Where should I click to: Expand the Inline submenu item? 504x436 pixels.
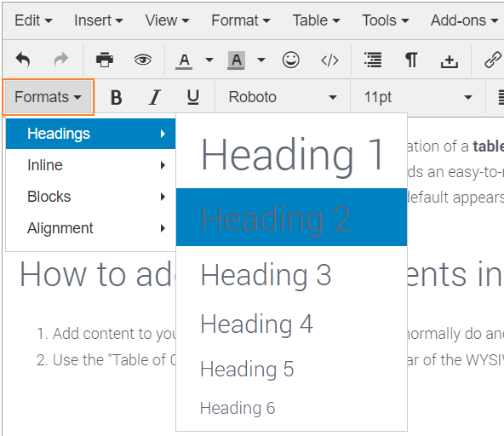[90, 165]
